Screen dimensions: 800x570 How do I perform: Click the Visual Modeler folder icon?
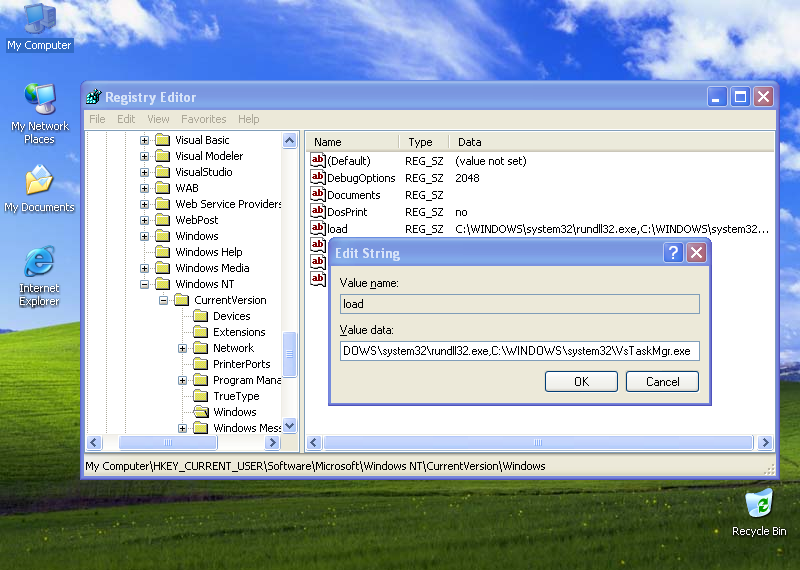pyautogui.click(x=163, y=156)
